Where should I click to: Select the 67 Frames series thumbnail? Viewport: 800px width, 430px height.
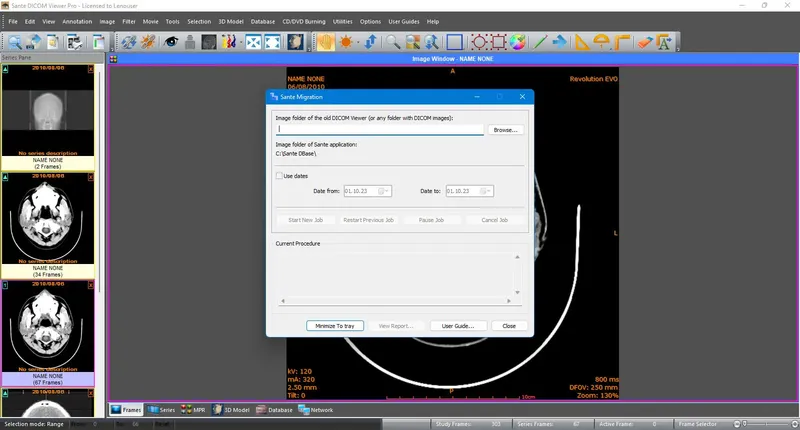(x=48, y=334)
